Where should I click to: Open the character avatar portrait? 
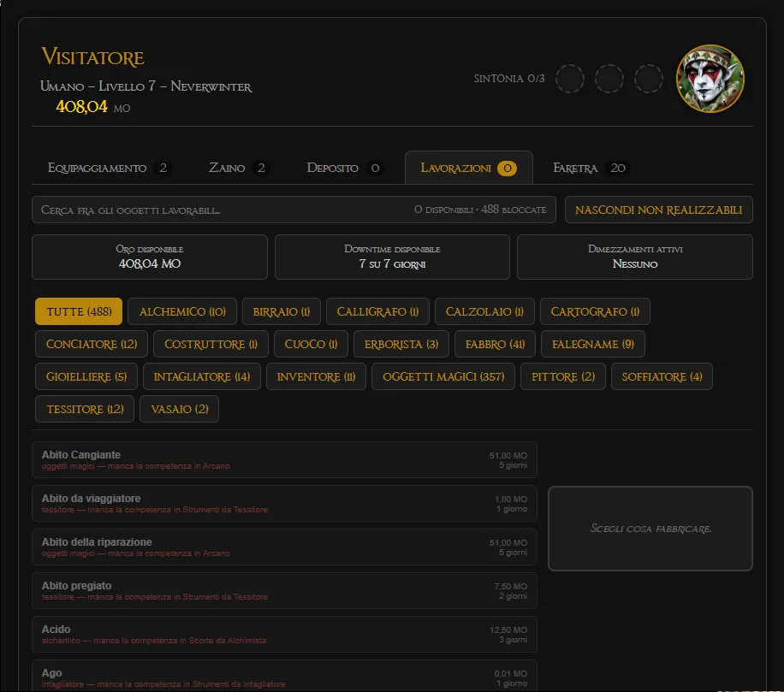tap(710, 79)
